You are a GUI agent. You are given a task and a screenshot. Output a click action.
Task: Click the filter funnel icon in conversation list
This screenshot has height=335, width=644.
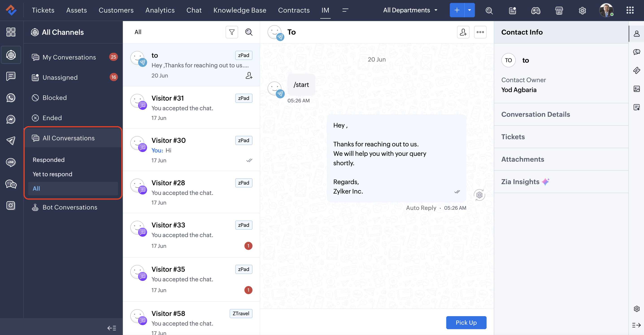pos(232,32)
